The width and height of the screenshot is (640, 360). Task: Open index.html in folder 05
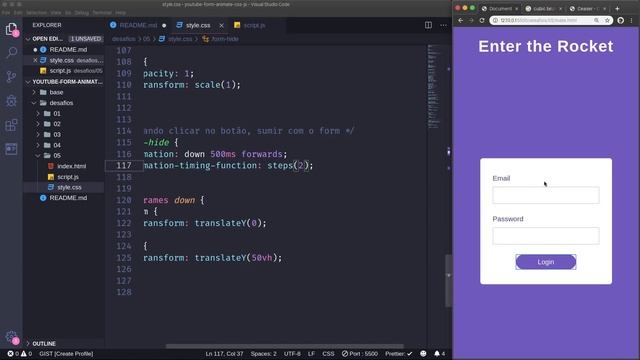71,166
